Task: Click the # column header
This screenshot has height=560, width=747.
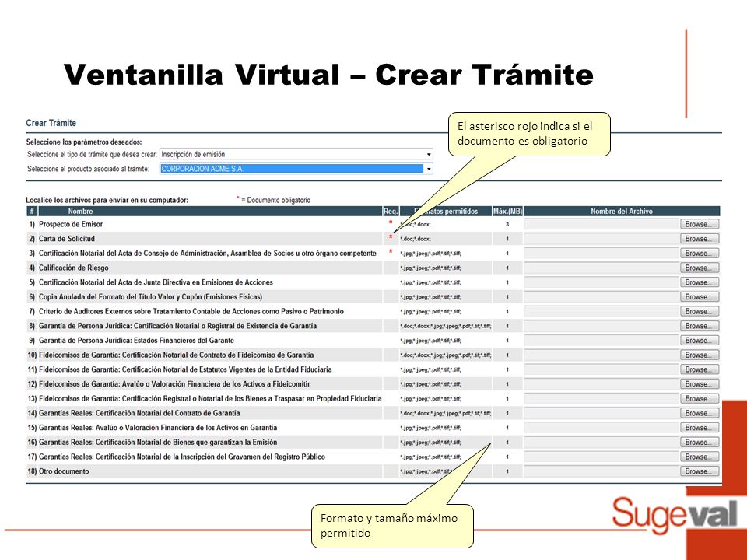Action: coord(32,211)
